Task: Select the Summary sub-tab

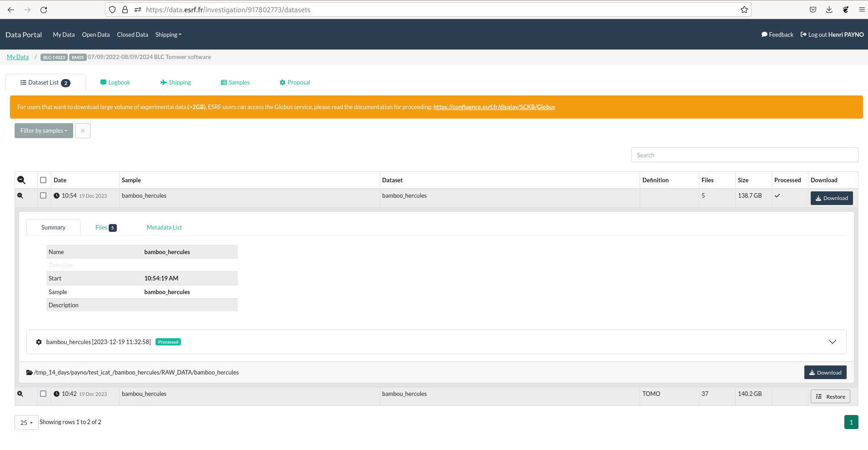Action: click(x=53, y=227)
